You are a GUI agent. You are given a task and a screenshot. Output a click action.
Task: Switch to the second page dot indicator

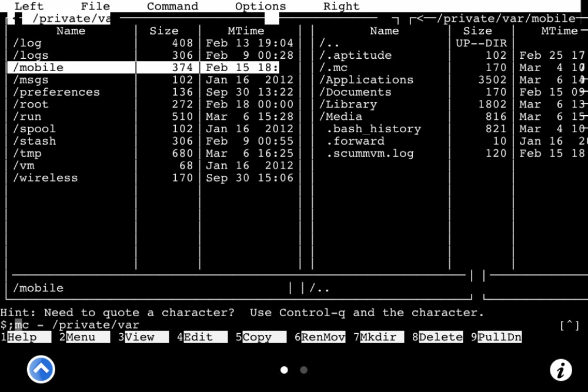tap(304, 370)
